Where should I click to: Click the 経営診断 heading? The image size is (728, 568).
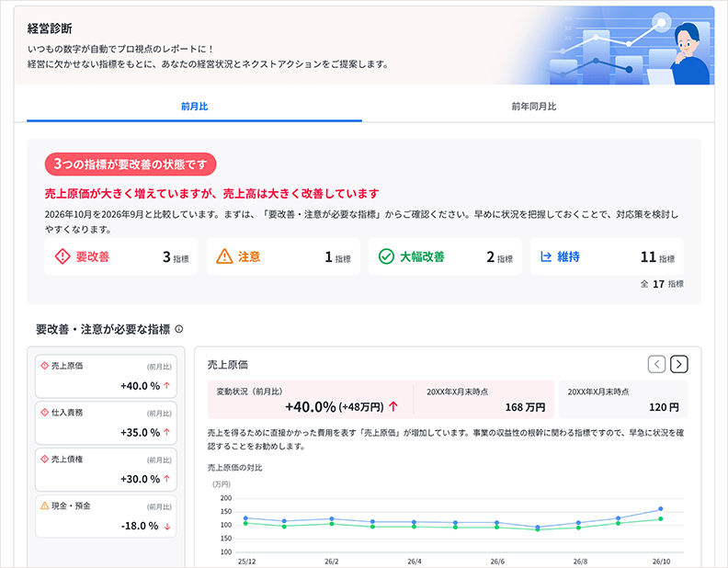[x=50, y=28]
